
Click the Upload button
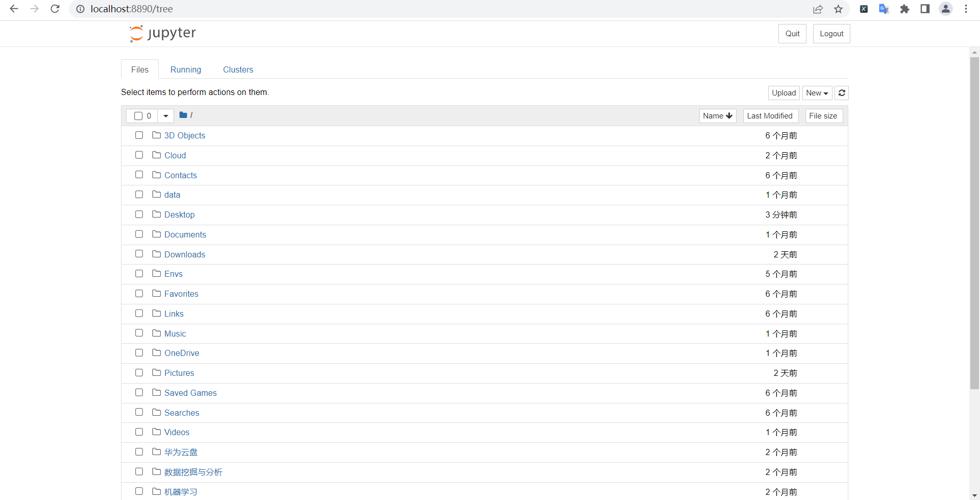point(783,93)
